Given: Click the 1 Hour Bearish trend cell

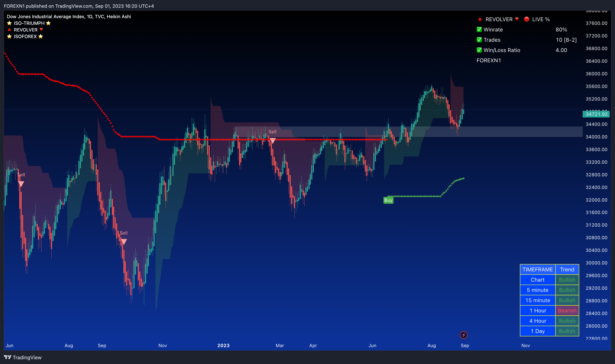Looking at the screenshot, I should pos(567,311).
